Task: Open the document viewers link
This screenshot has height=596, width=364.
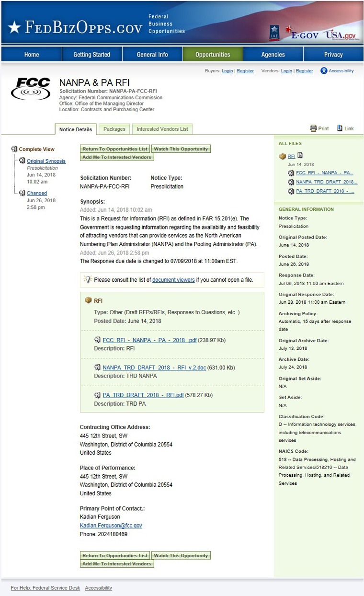Action: pyautogui.click(x=173, y=280)
